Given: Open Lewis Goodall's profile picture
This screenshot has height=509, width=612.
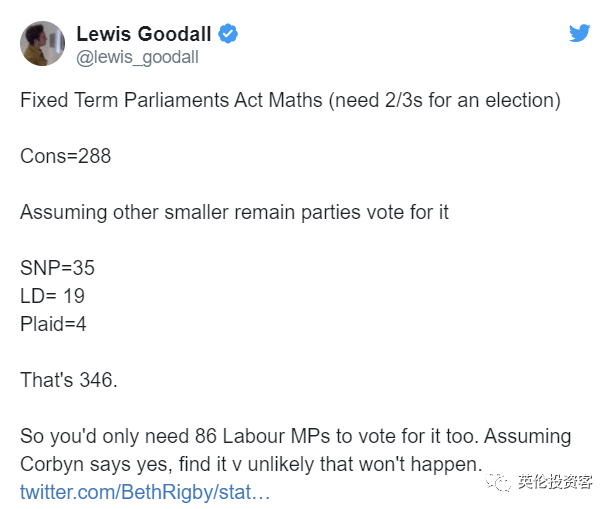Looking at the screenshot, I should pos(43,43).
